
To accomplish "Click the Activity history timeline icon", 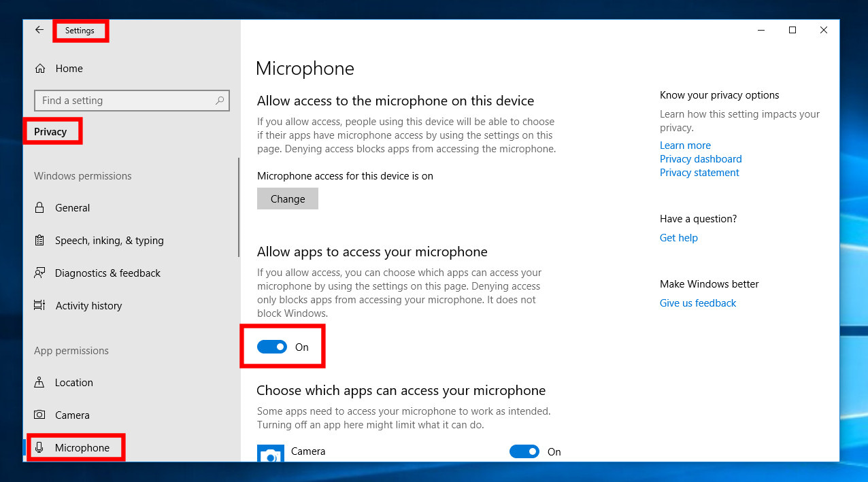I will click(x=40, y=306).
